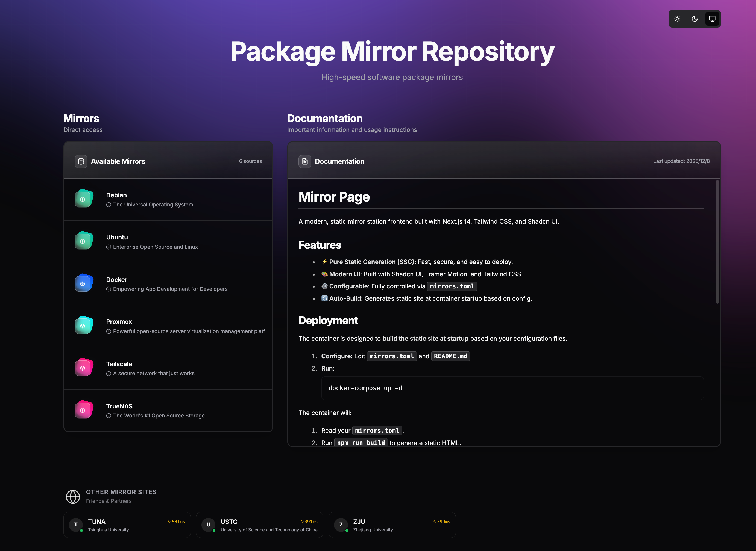Switch to light theme sun icon

[677, 19]
